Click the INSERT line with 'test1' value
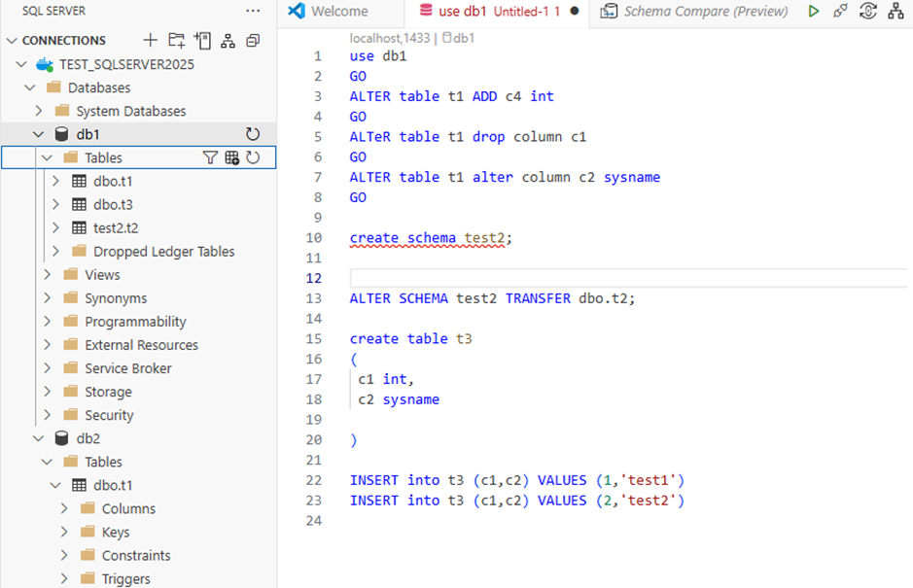This screenshot has height=588, width=913. tap(517, 480)
